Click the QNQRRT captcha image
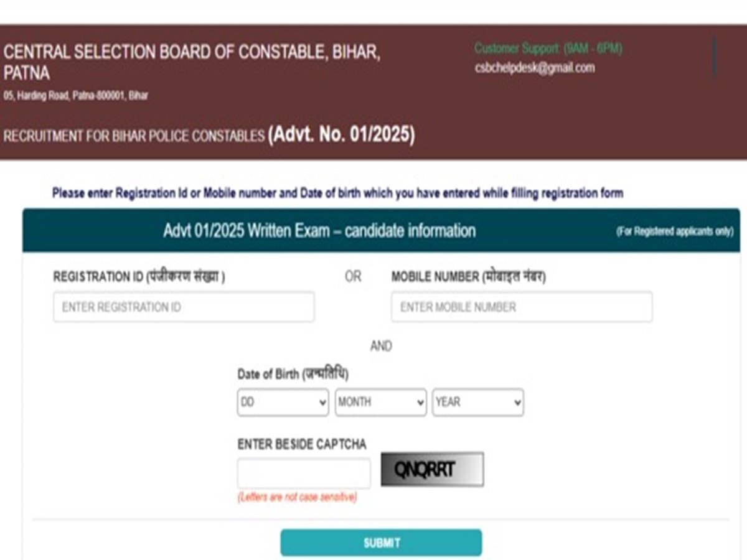 click(x=432, y=469)
